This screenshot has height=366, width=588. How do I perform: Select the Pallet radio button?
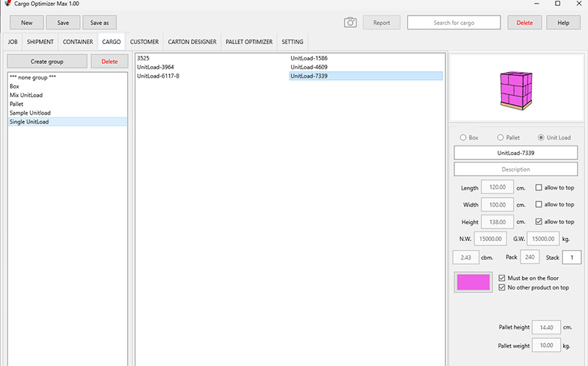tap(501, 137)
